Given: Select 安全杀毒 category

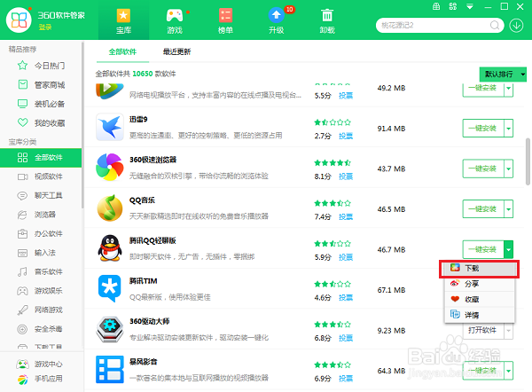Looking at the screenshot, I should (41, 329).
